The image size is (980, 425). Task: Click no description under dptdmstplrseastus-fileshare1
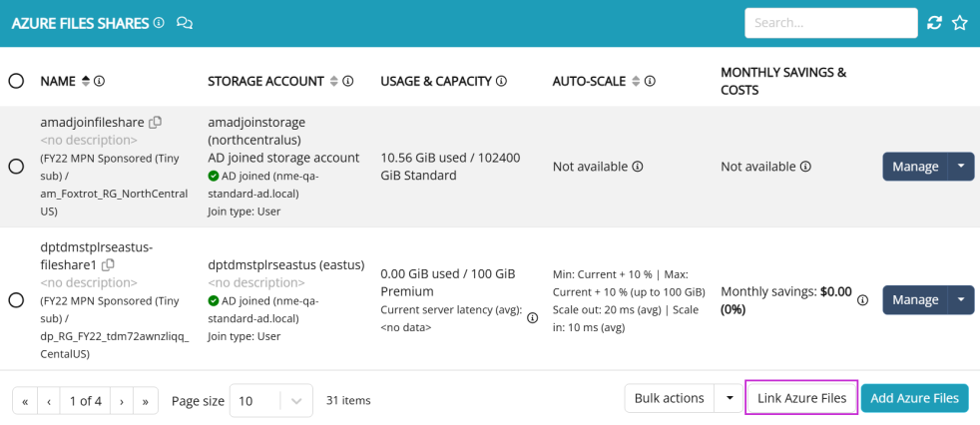click(89, 283)
